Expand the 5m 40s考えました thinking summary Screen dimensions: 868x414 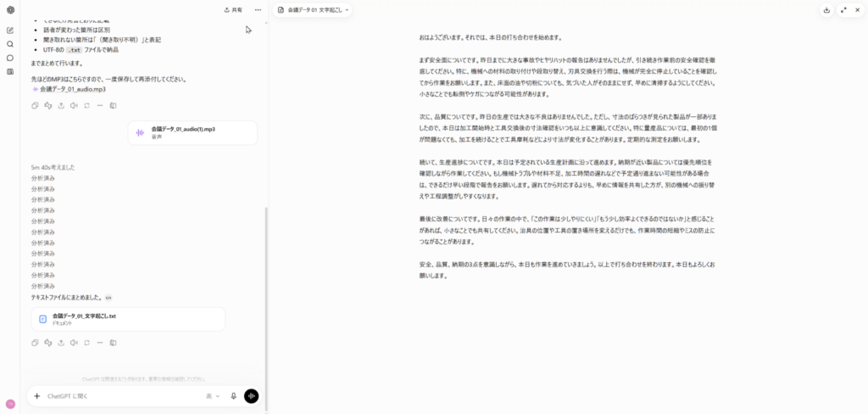click(x=53, y=167)
